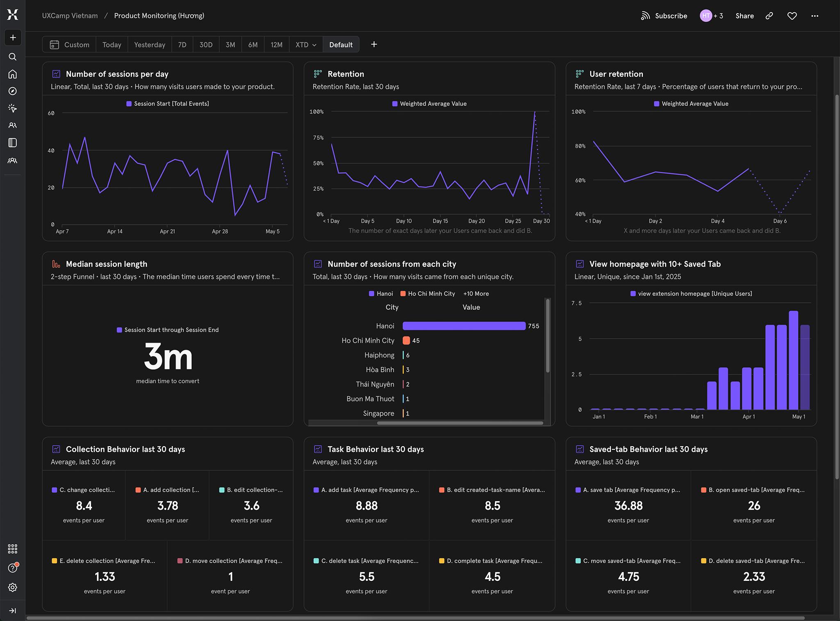Open the settings gear in sidebar
840x621 pixels.
(x=13, y=587)
